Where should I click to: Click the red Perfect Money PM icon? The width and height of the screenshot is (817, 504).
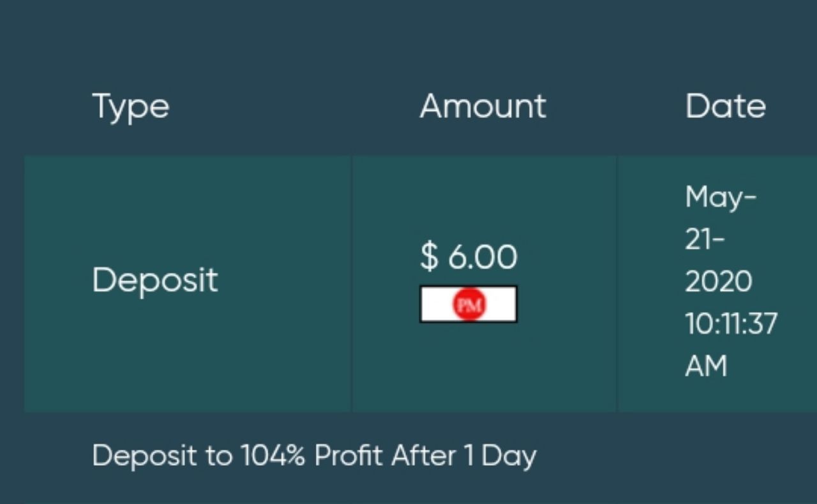(x=469, y=304)
